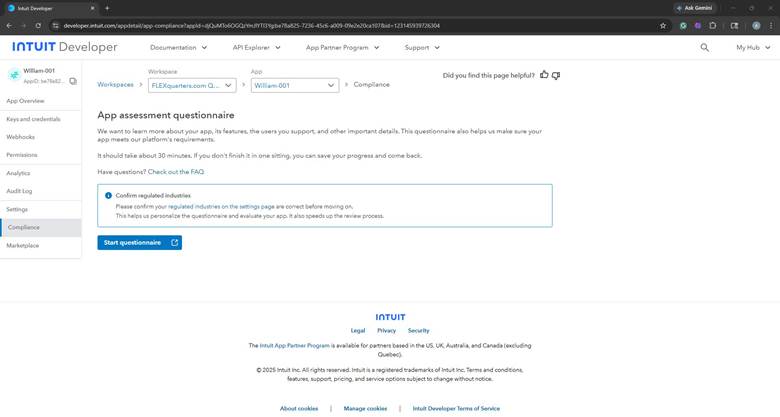Image resolution: width=780 pixels, height=417 pixels.
Task: Copy the AppID with the copy icon
Action: coord(73,81)
